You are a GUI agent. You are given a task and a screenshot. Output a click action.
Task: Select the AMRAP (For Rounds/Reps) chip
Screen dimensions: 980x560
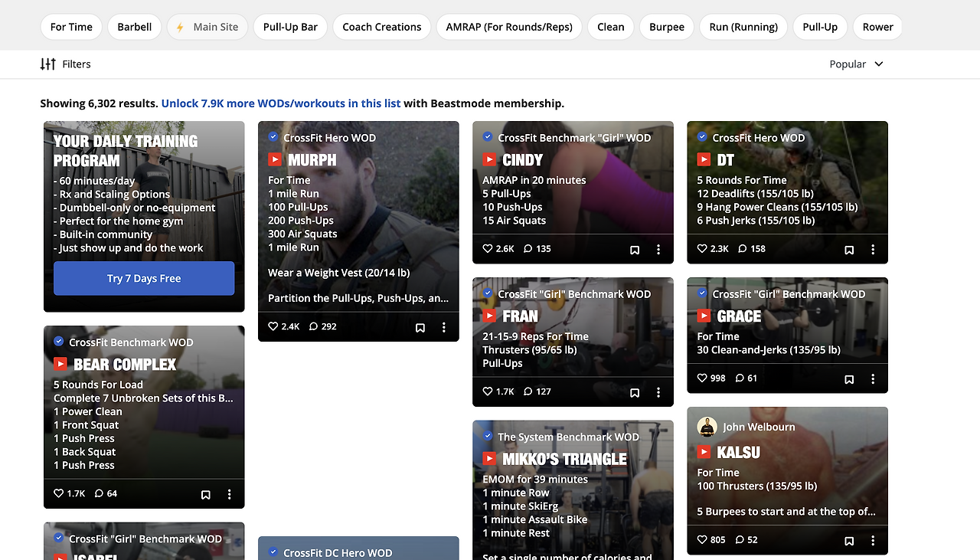509,27
